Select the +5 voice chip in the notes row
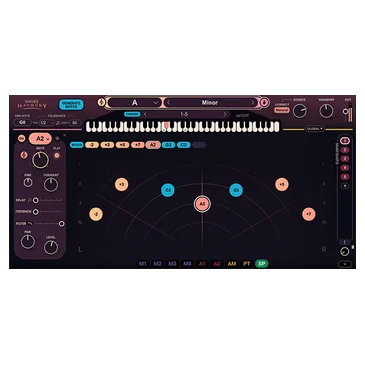Screen dimensions: 365x365 pyautogui.click(x=122, y=145)
